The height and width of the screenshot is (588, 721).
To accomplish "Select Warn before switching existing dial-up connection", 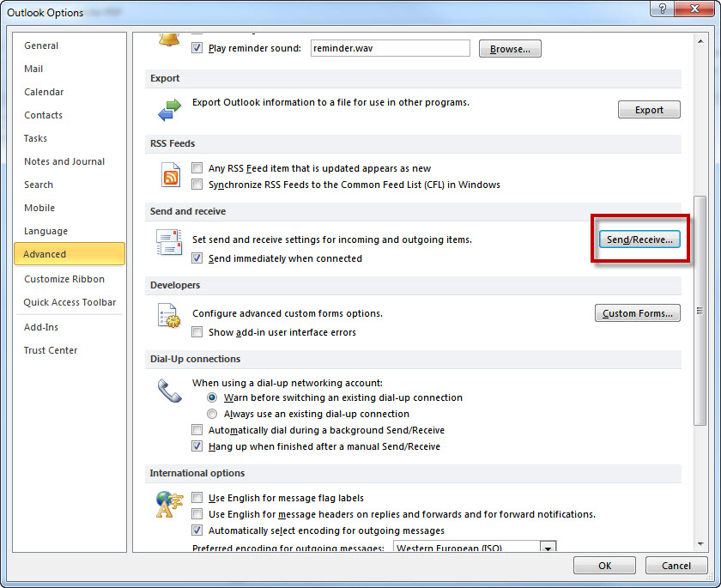I will pyautogui.click(x=212, y=397).
